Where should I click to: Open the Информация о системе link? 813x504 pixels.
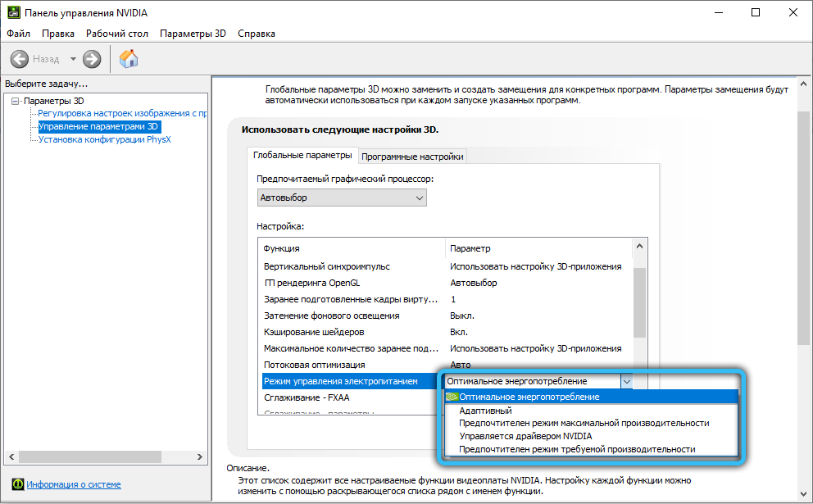tap(74, 484)
